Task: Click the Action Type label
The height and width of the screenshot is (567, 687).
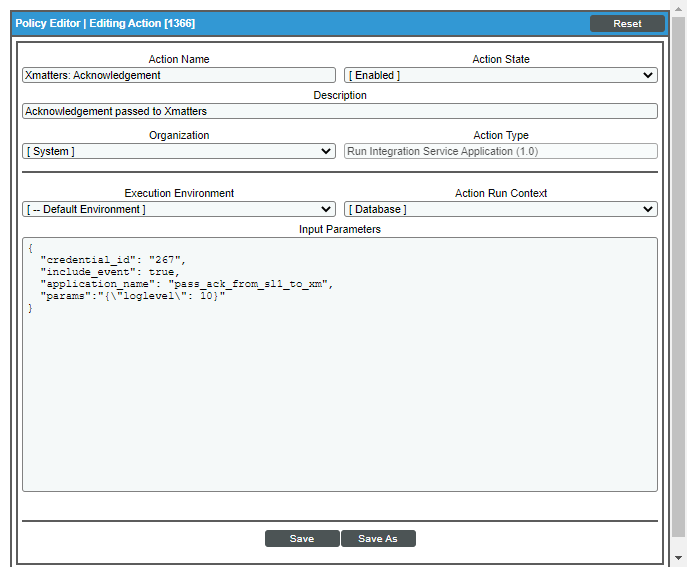Action: click(501, 135)
